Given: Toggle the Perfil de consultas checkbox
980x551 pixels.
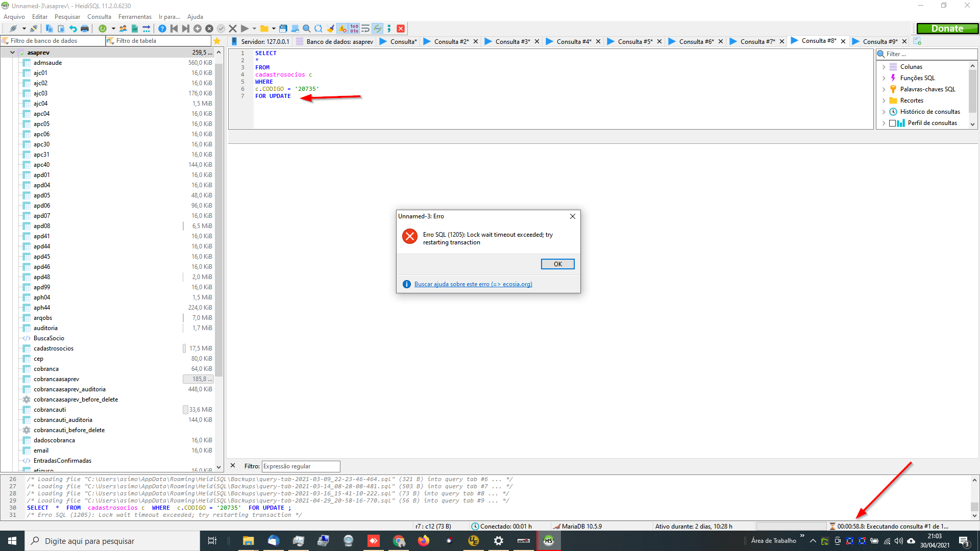Looking at the screenshot, I should point(892,123).
